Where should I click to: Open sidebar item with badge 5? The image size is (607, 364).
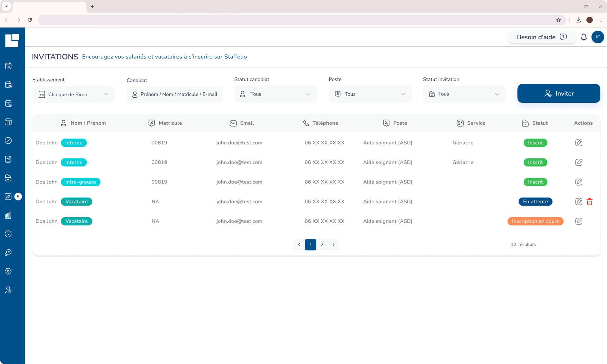pos(8,197)
